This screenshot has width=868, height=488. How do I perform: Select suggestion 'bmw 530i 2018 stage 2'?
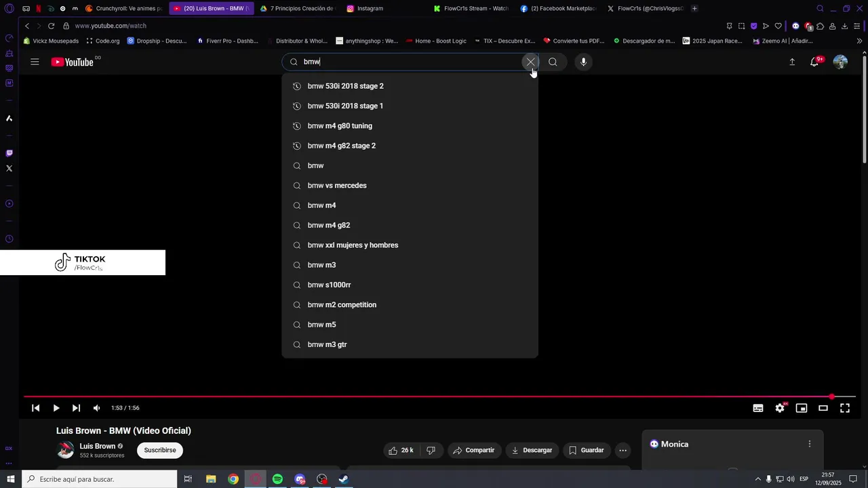pos(410,86)
